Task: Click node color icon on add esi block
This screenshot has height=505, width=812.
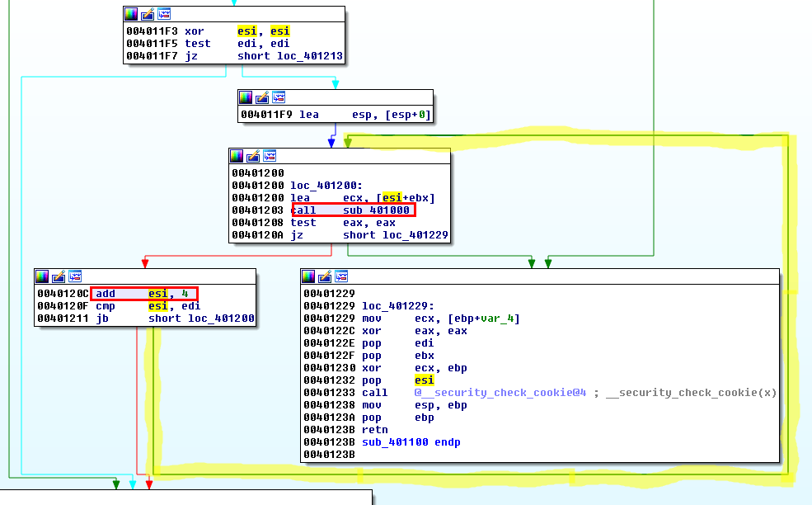Action: coord(42,276)
